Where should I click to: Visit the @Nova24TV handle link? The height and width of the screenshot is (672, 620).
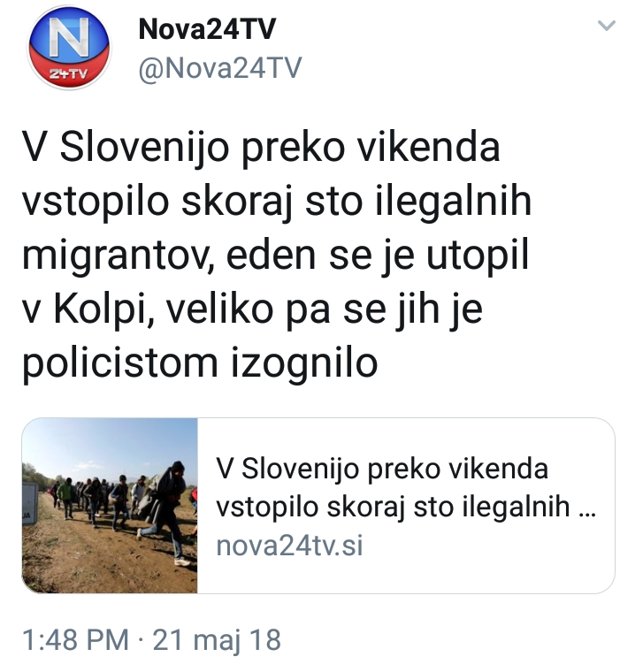coord(220,68)
